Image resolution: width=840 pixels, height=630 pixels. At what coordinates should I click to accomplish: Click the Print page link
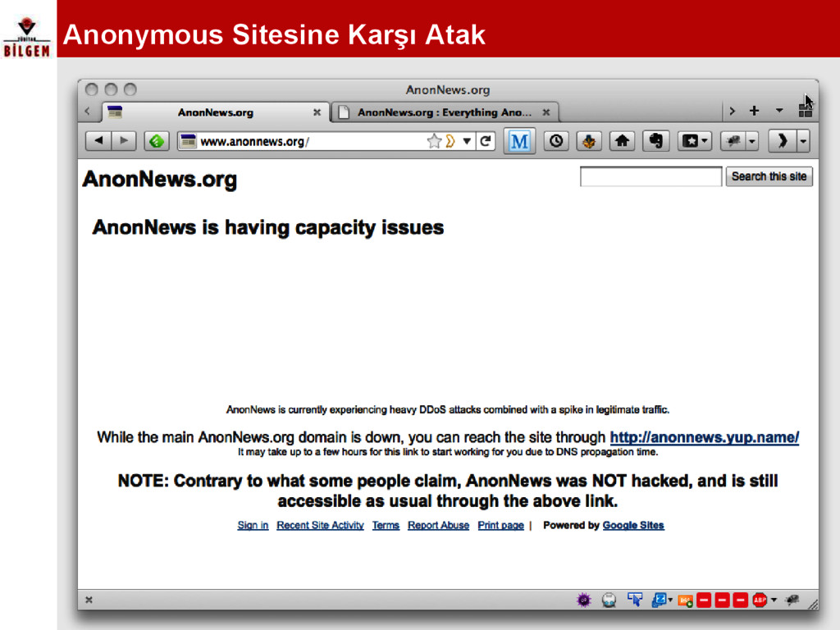[501, 526]
